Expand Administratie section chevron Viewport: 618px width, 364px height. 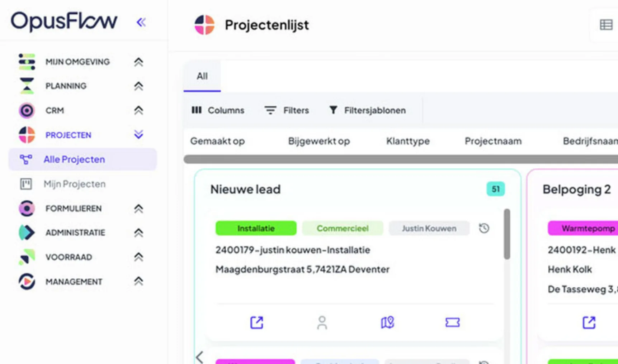pyautogui.click(x=138, y=233)
